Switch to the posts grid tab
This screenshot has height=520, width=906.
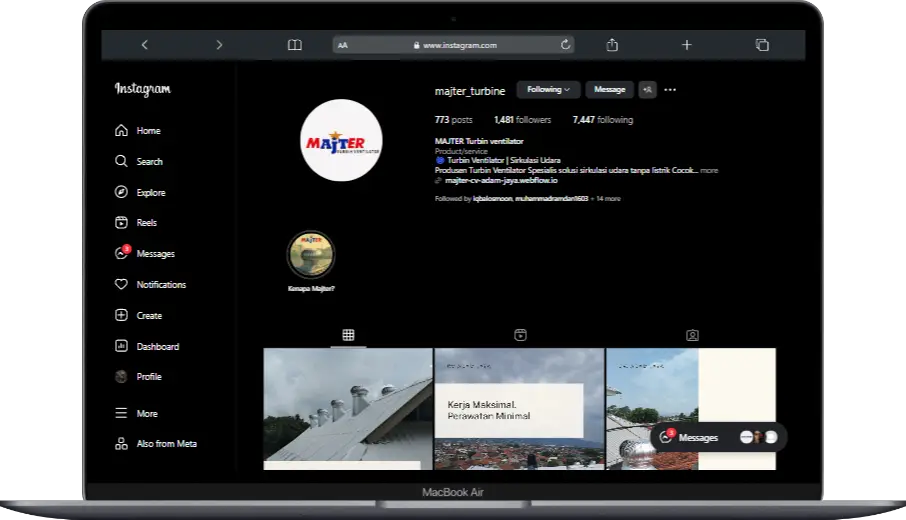(x=348, y=335)
